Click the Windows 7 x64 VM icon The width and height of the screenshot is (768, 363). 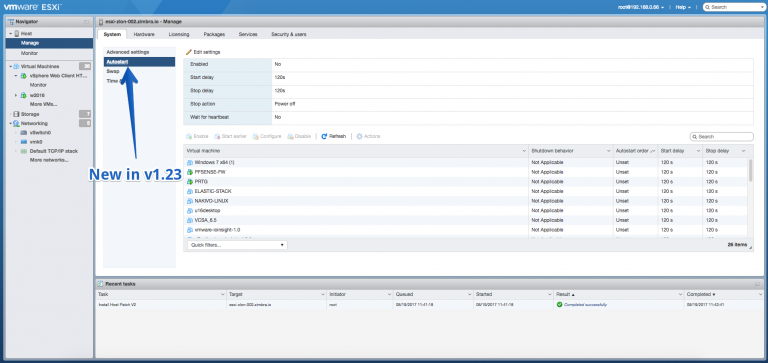[191, 162]
